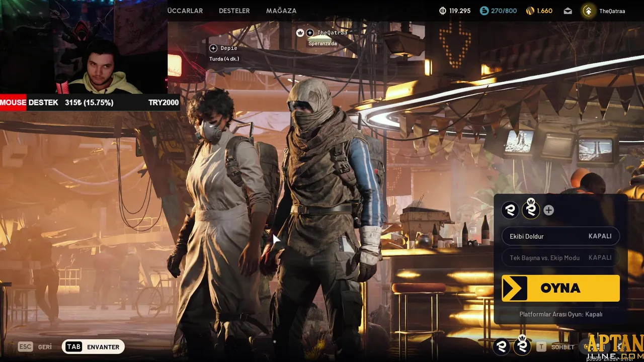
Task: Click the 270/800 token value
Action: click(504, 11)
